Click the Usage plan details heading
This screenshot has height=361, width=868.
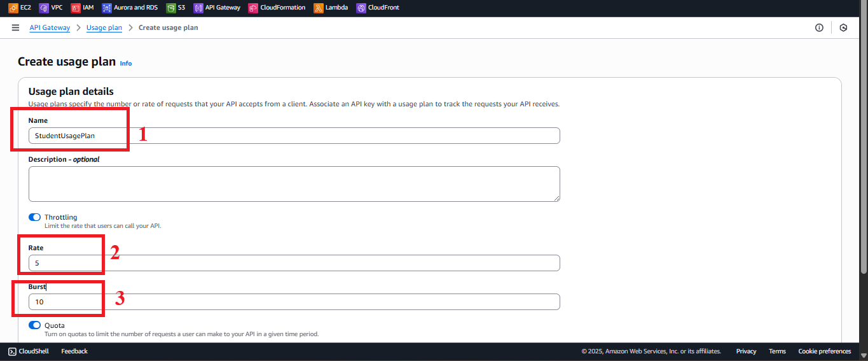click(x=71, y=92)
